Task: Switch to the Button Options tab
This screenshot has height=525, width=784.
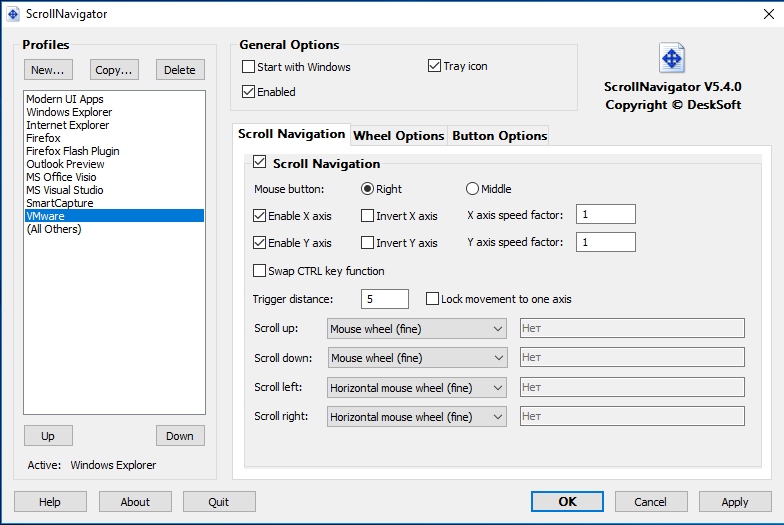Action: tap(500, 136)
